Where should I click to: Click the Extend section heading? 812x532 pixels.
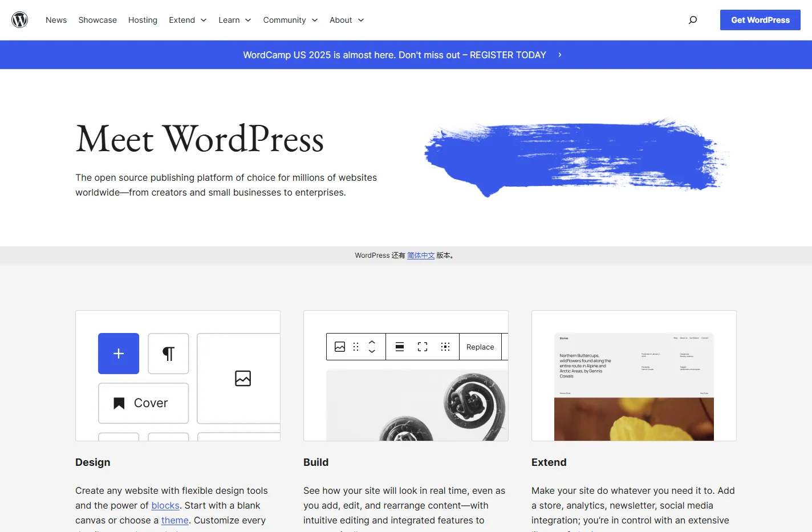tap(549, 462)
